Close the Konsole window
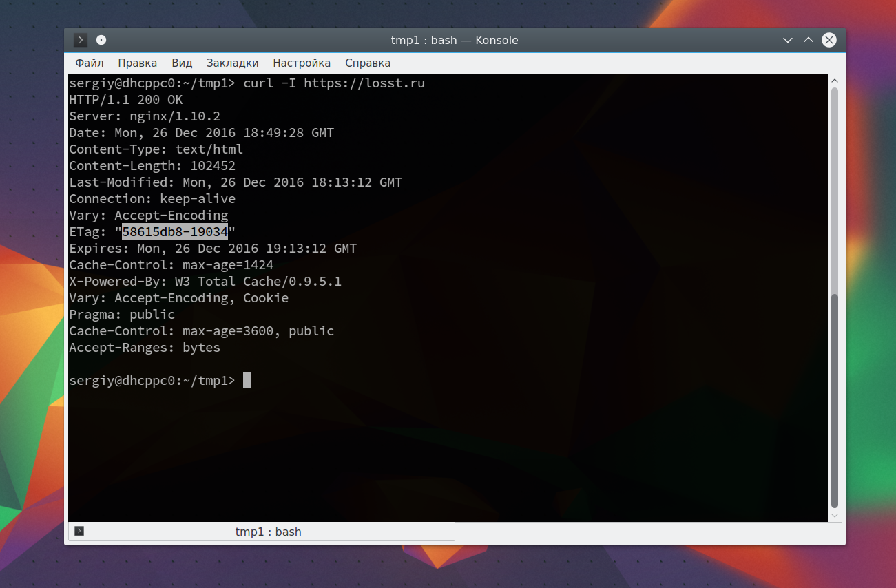The height and width of the screenshot is (588, 896). 829,40
